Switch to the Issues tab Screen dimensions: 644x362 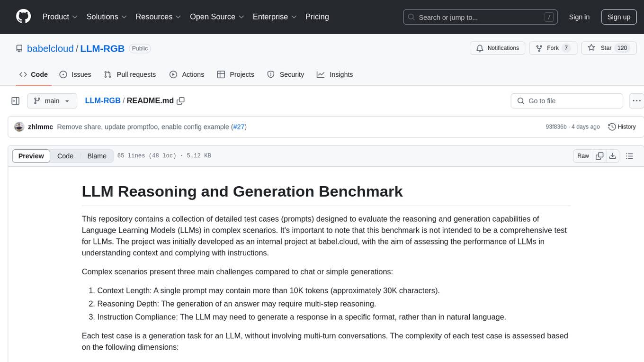pyautogui.click(x=75, y=74)
